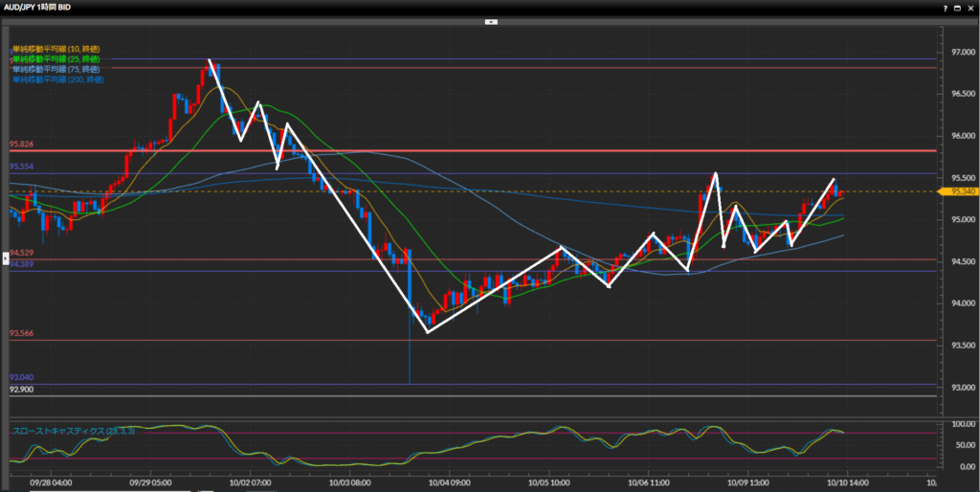980x492 pixels.
Task: Click the current price tag 95.340
Action: 962,191
